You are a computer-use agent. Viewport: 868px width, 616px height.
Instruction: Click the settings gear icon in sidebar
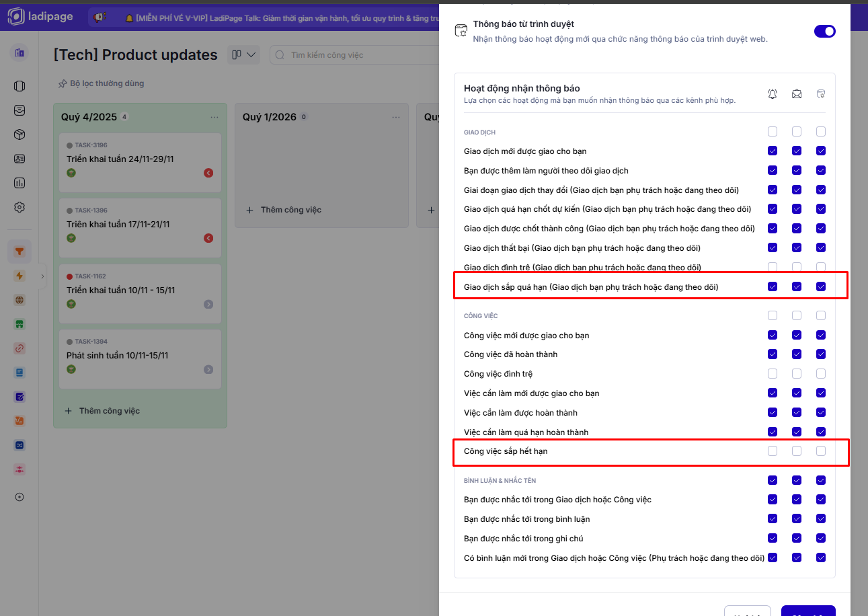[19, 207]
